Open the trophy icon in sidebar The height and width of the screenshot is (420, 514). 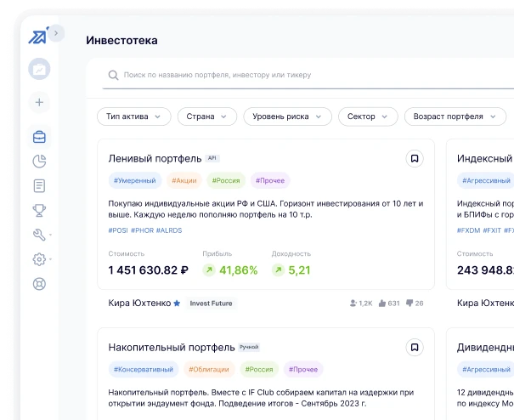(39, 210)
